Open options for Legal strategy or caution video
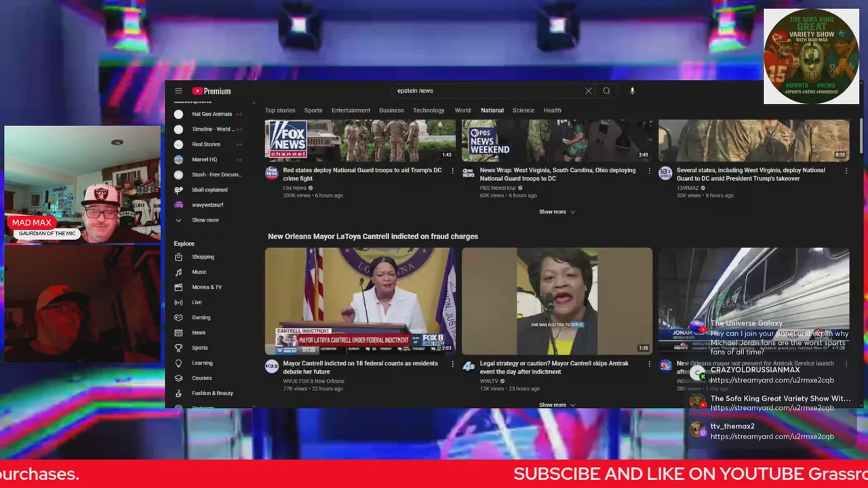The width and height of the screenshot is (868, 488). tap(650, 364)
